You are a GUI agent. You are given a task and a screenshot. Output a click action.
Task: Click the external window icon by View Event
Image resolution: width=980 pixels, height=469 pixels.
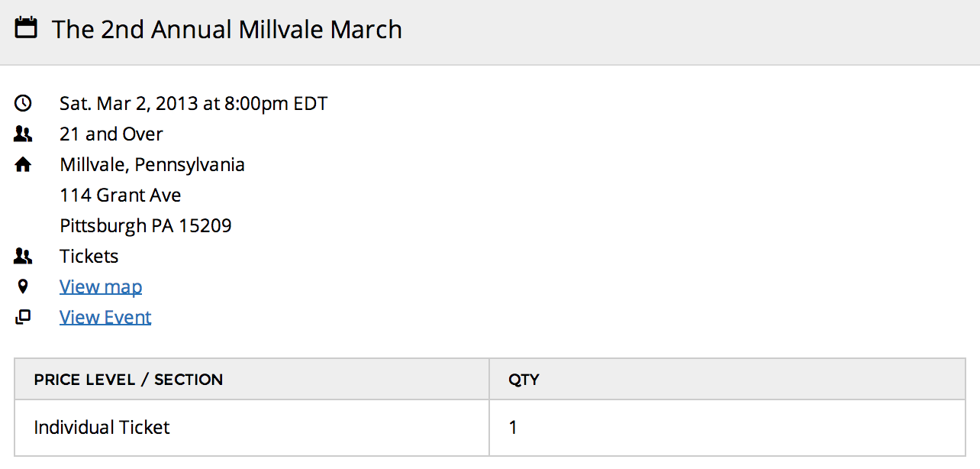click(24, 318)
